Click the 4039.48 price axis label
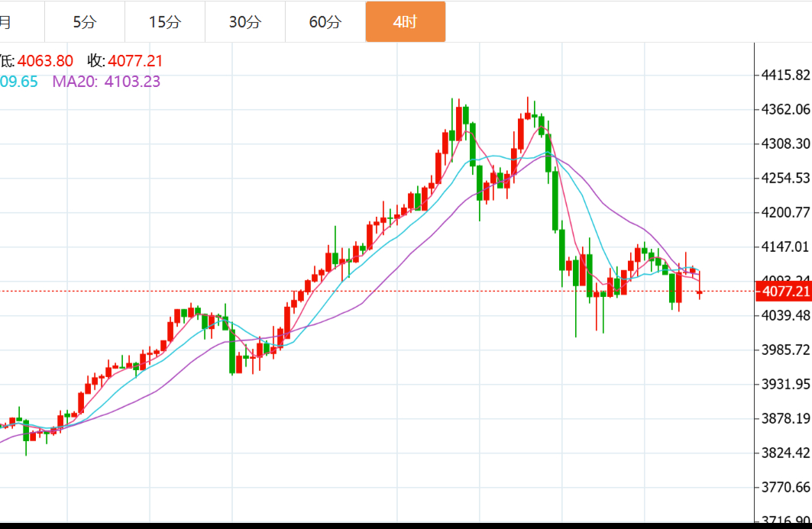The image size is (812, 529). 785,315
